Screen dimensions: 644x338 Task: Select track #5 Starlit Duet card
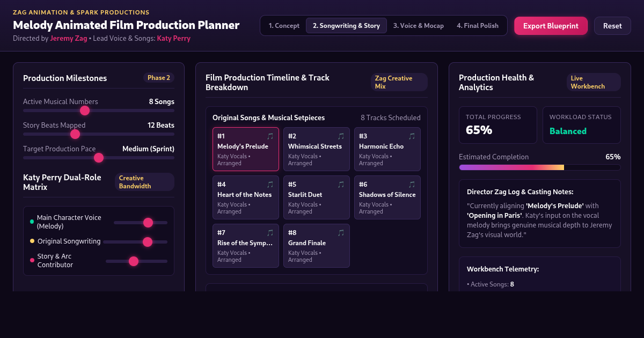click(x=317, y=197)
